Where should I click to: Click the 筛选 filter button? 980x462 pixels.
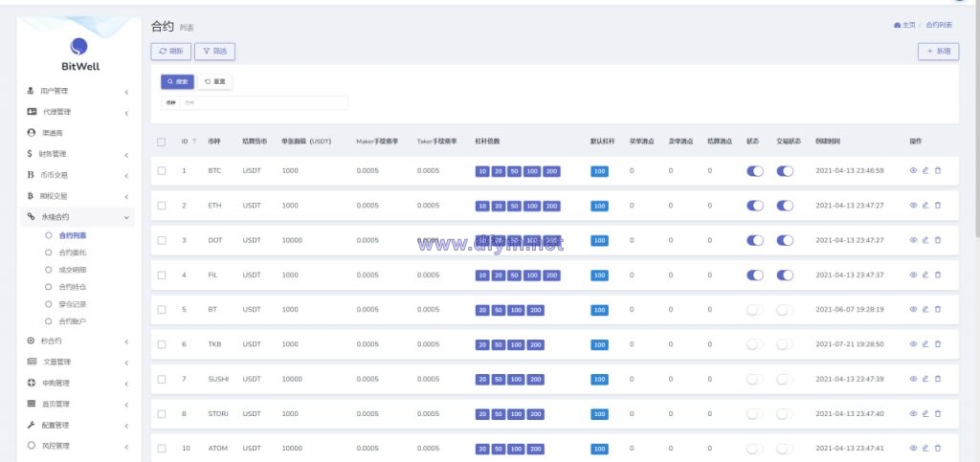[214, 52]
